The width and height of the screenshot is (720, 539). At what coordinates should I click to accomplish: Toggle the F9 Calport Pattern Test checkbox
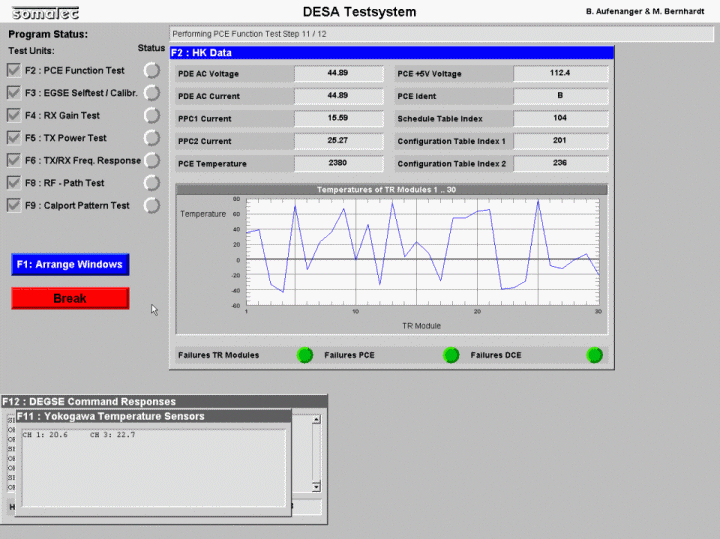point(14,206)
